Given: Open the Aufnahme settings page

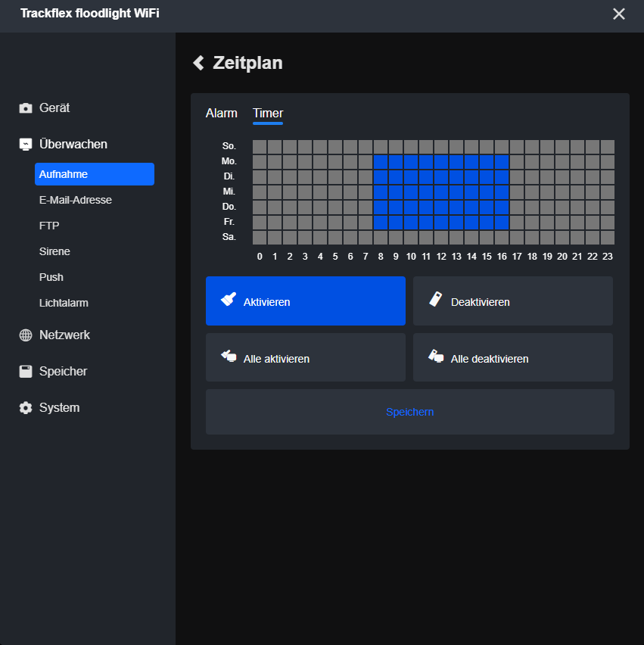Looking at the screenshot, I should [95, 174].
